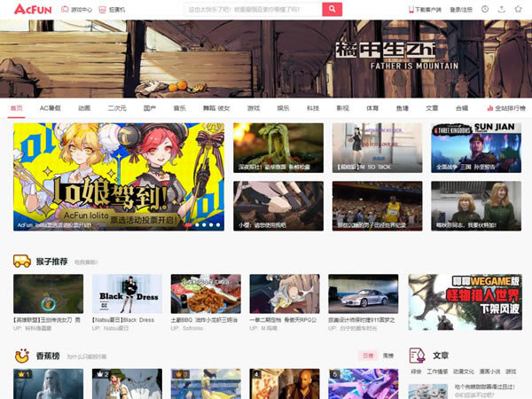Open the 体育 navigation tab

[x=372, y=108]
